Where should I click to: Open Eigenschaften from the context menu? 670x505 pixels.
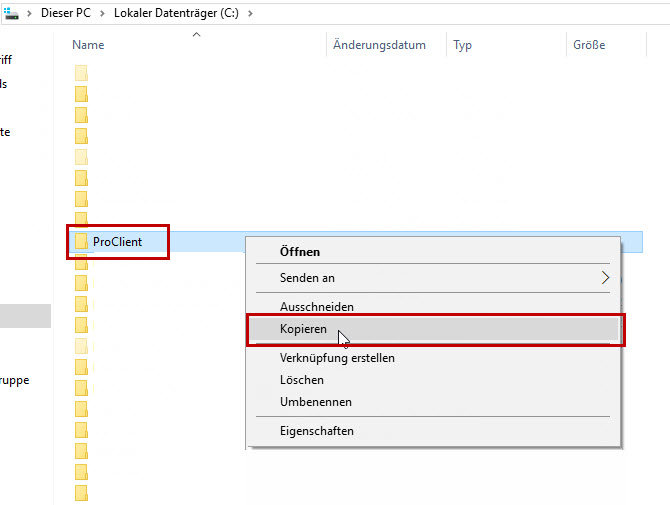click(316, 431)
